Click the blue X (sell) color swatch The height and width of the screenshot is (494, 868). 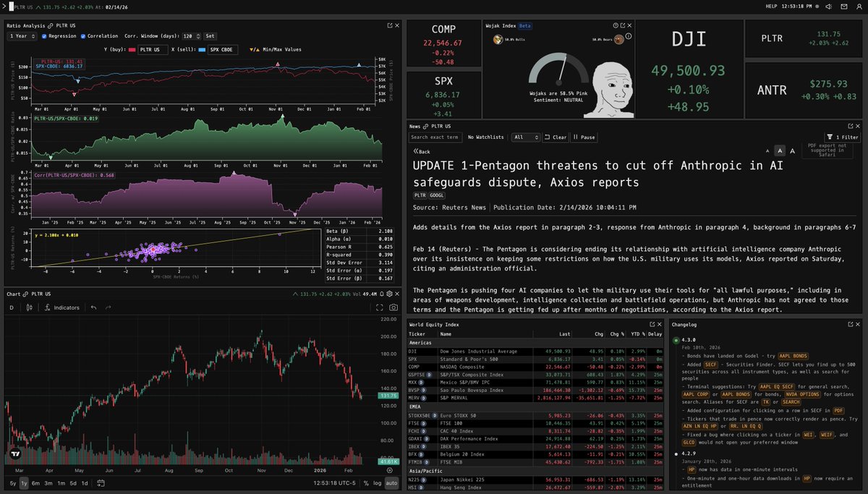coord(203,50)
